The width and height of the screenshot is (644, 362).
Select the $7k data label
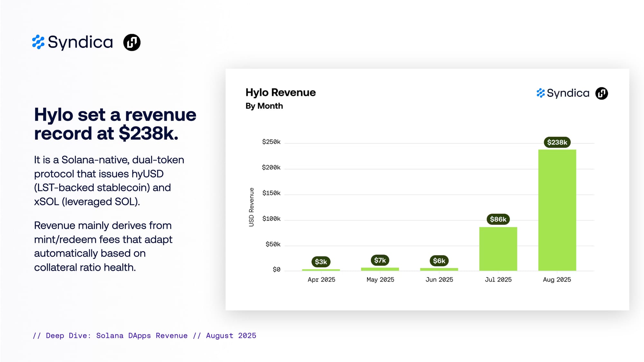click(x=380, y=260)
